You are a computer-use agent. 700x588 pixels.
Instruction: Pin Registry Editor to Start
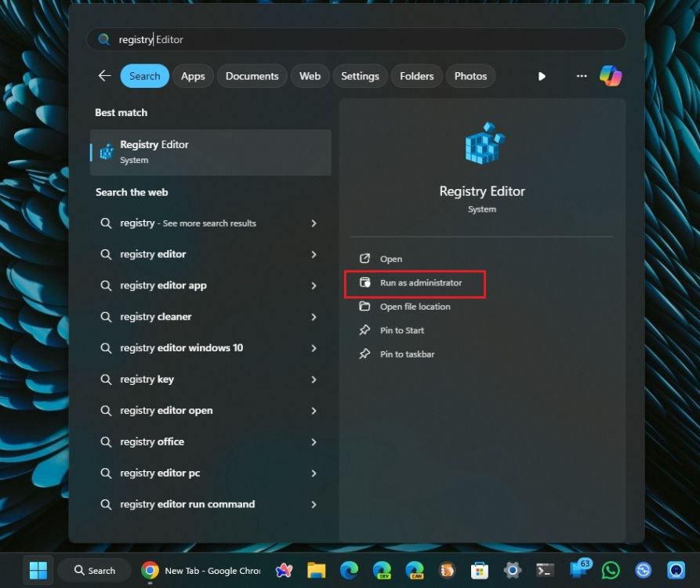pos(401,330)
